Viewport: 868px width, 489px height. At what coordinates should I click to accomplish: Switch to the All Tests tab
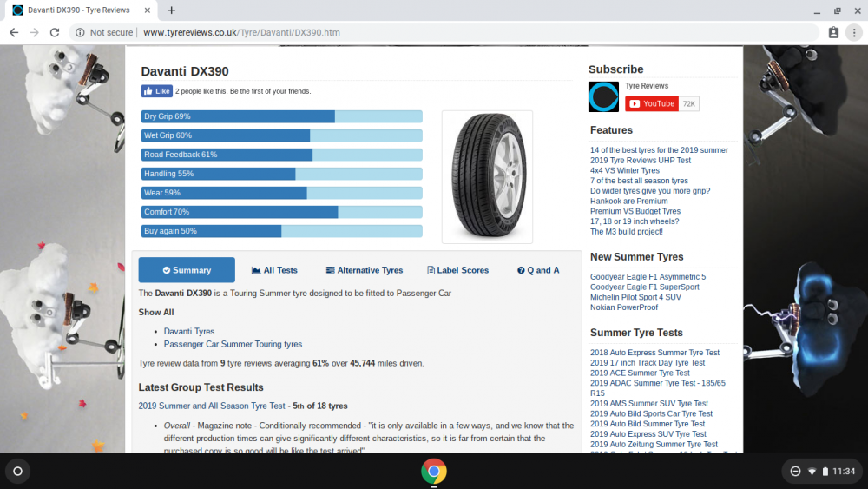[274, 270]
